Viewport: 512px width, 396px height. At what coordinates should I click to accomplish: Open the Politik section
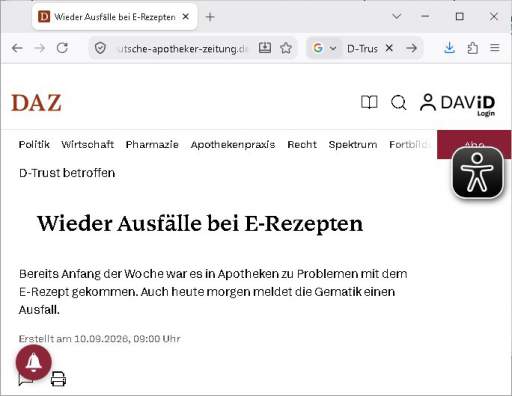coord(34,144)
